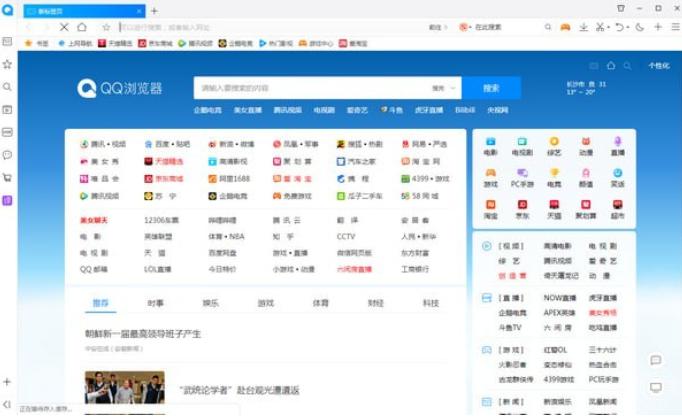Click the floating feedback chat icon
682x417 pixels.
click(656, 360)
